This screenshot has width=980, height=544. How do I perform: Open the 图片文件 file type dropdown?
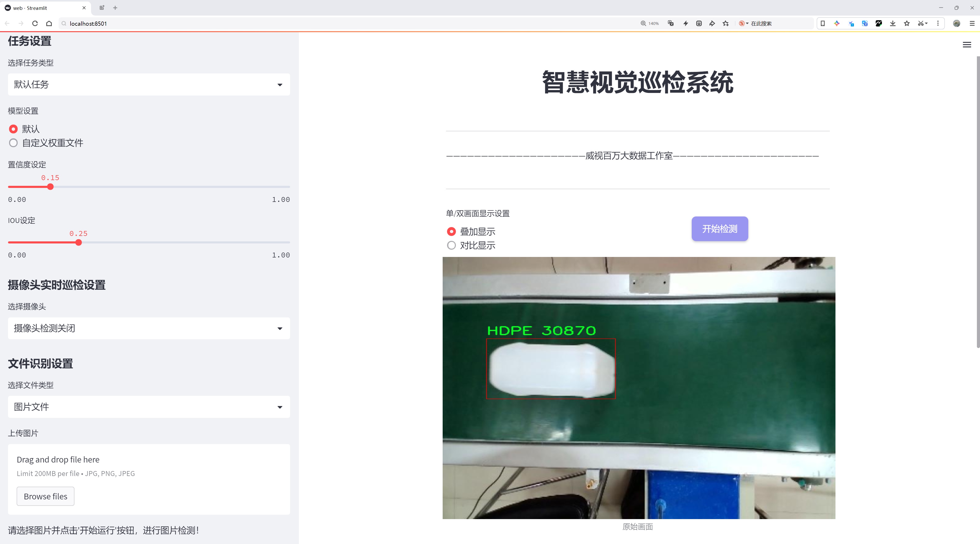148,407
